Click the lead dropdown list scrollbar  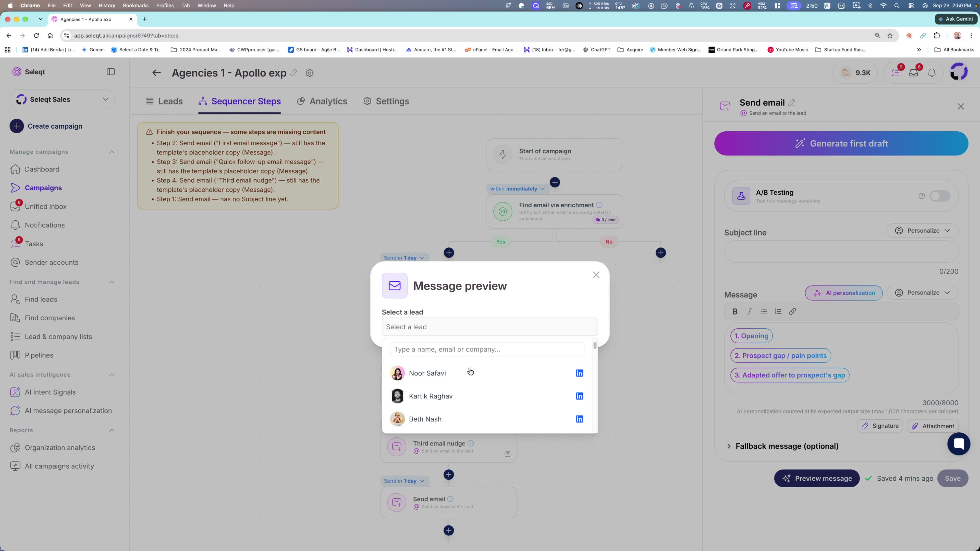point(595,346)
